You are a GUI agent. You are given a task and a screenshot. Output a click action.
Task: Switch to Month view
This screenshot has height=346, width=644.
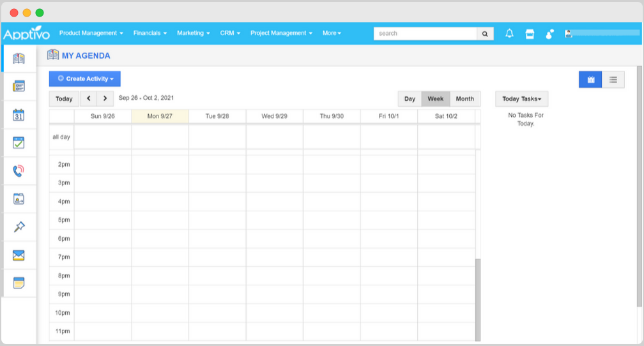465,99
